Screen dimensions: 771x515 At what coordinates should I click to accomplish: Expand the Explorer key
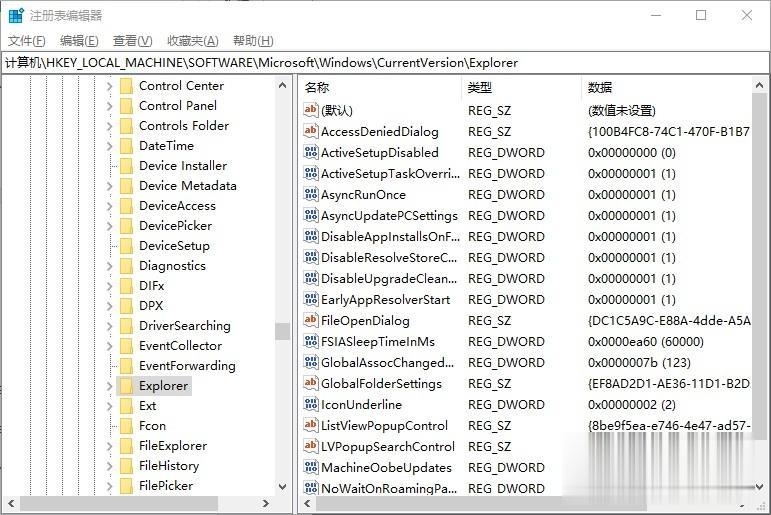(109, 386)
